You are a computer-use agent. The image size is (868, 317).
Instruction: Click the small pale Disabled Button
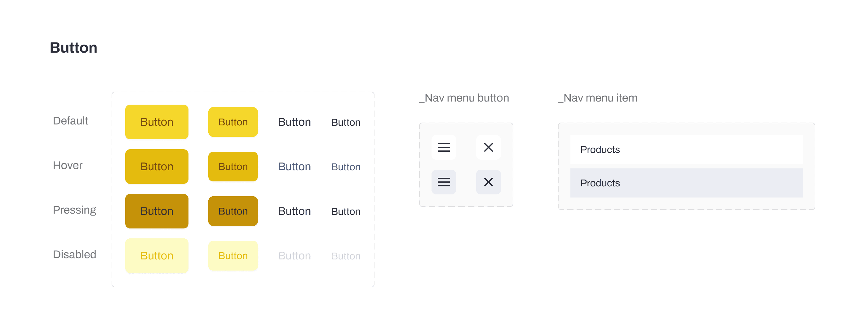click(x=233, y=256)
